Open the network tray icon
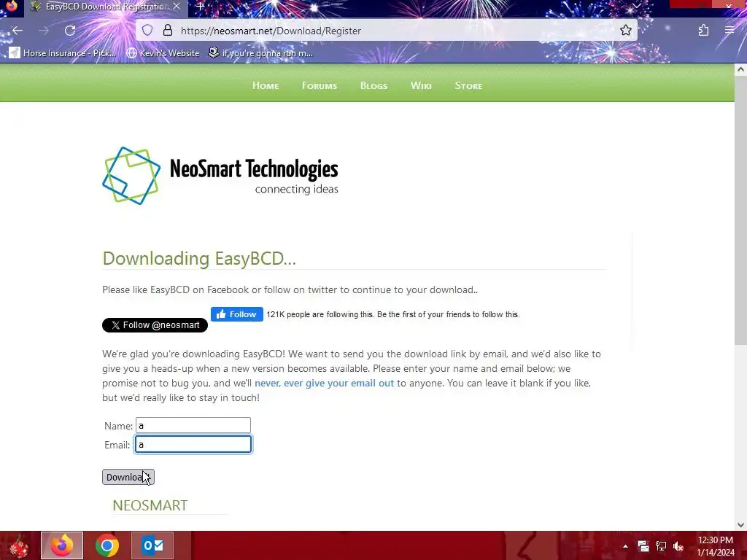The image size is (747, 560). (x=661, y=546)
